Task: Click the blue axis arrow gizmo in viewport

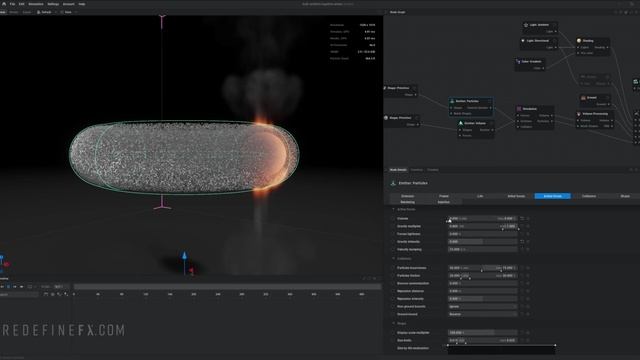Action: (184, 256)
